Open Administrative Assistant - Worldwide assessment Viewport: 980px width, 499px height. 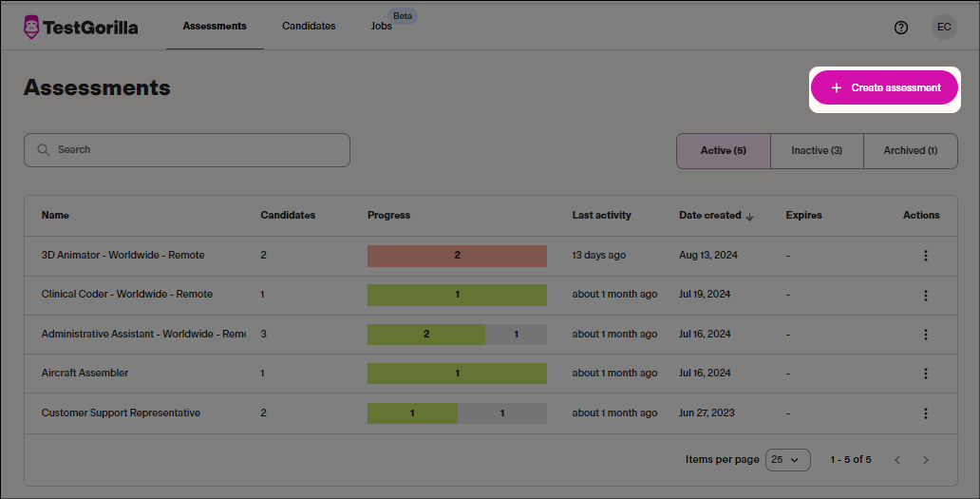pos(143,334)
